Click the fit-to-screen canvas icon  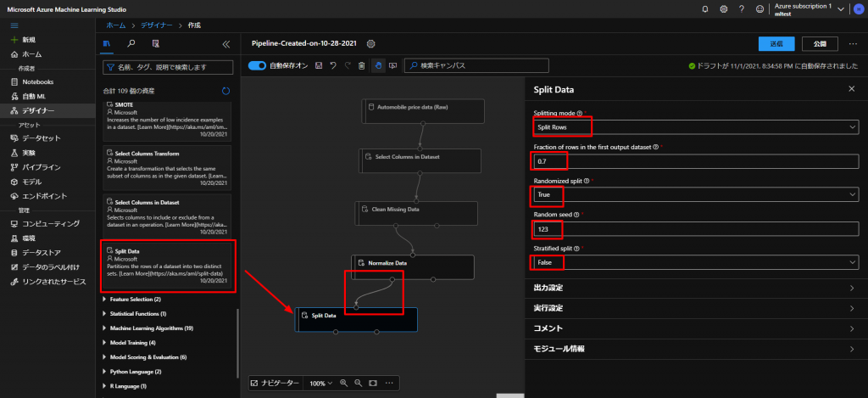(x=373, y=384)
